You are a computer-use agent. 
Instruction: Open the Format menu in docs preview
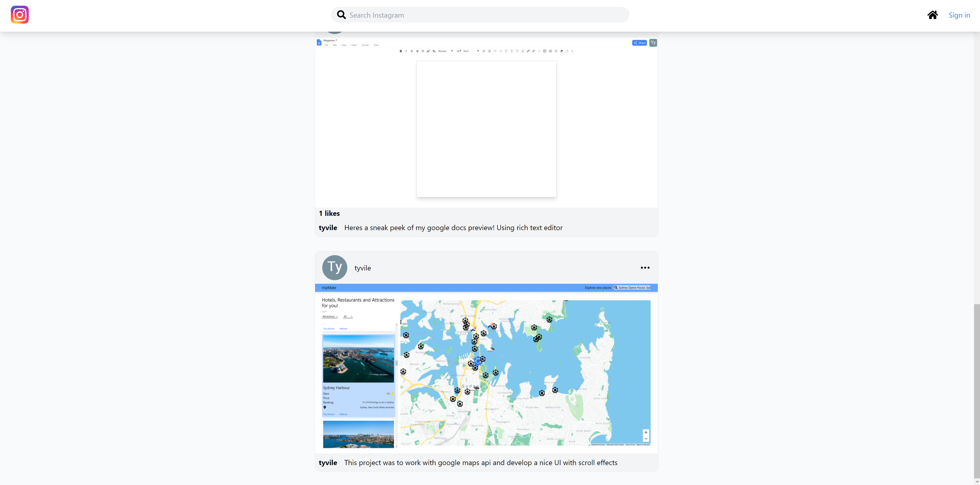click(x=365, y=45)
